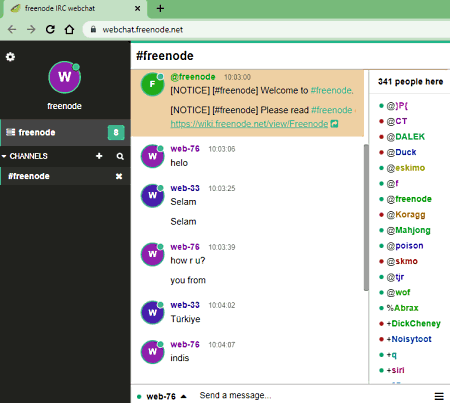Select user @)P( in nick list
This screenshot has height=403, width=450.
(397, 106)
